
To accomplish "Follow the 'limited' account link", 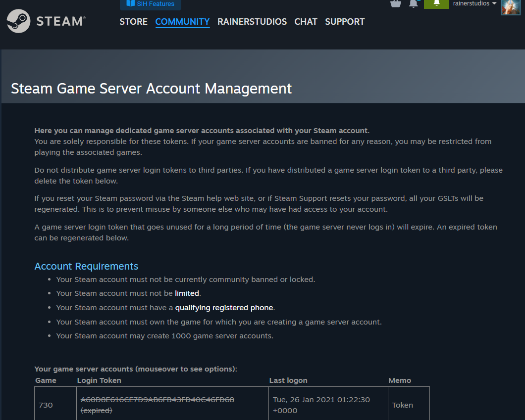I will click(187, 293).
